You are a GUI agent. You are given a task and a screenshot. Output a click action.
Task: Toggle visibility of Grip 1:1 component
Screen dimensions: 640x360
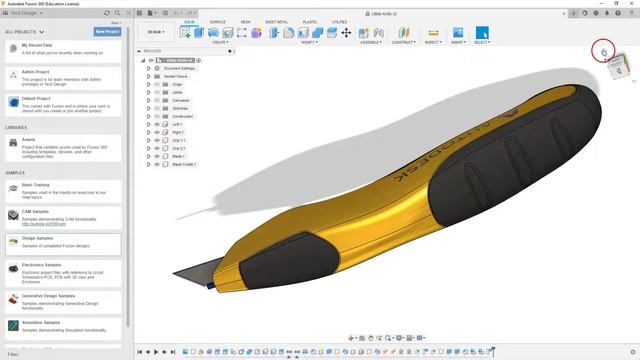click(x=157, y=140)
